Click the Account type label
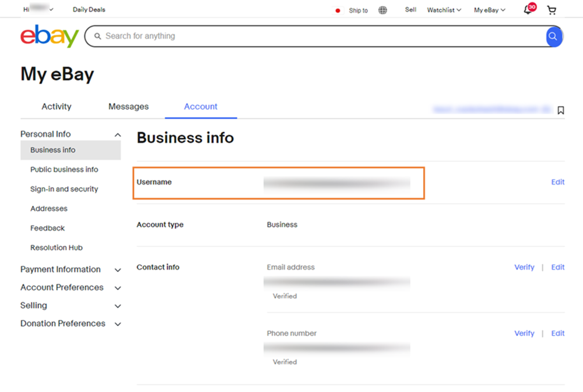The image size is (583, 392). [x=160, y=224]
